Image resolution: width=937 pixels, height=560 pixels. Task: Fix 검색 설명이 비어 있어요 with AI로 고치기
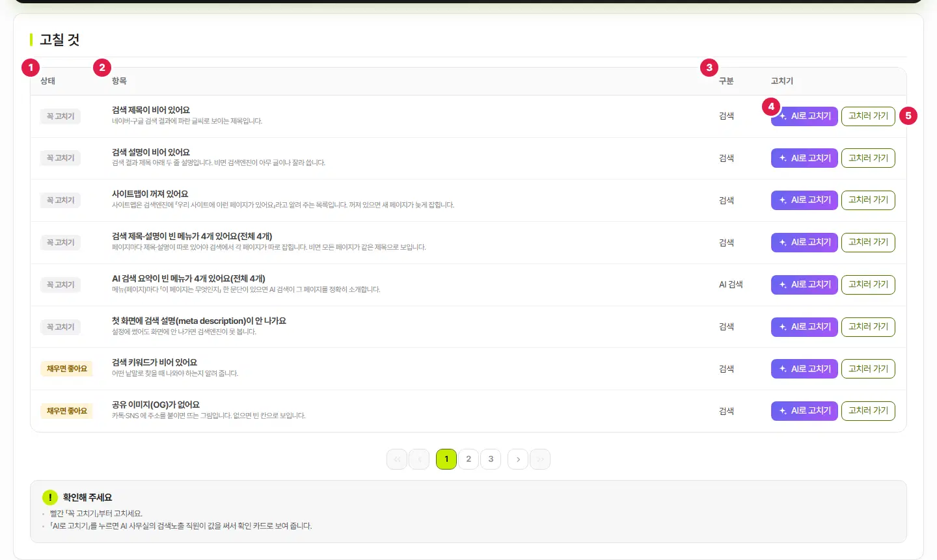pyautogui.click(x=804, y=158)
